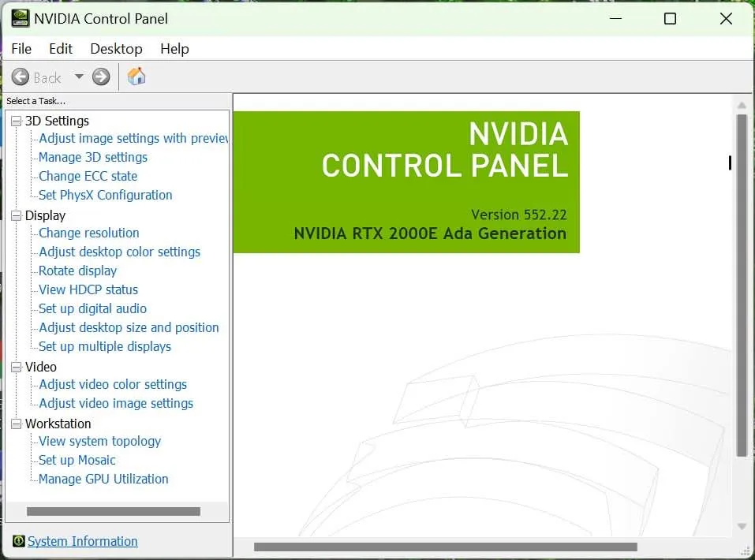
Task: Maximize the NVIDIA Control Panel window
Action: [x=670, y=19]
